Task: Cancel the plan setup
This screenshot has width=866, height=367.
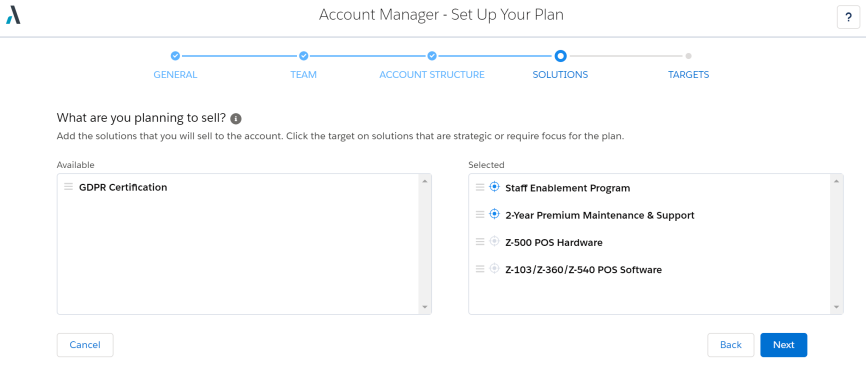Action: (x=85, y=345)
